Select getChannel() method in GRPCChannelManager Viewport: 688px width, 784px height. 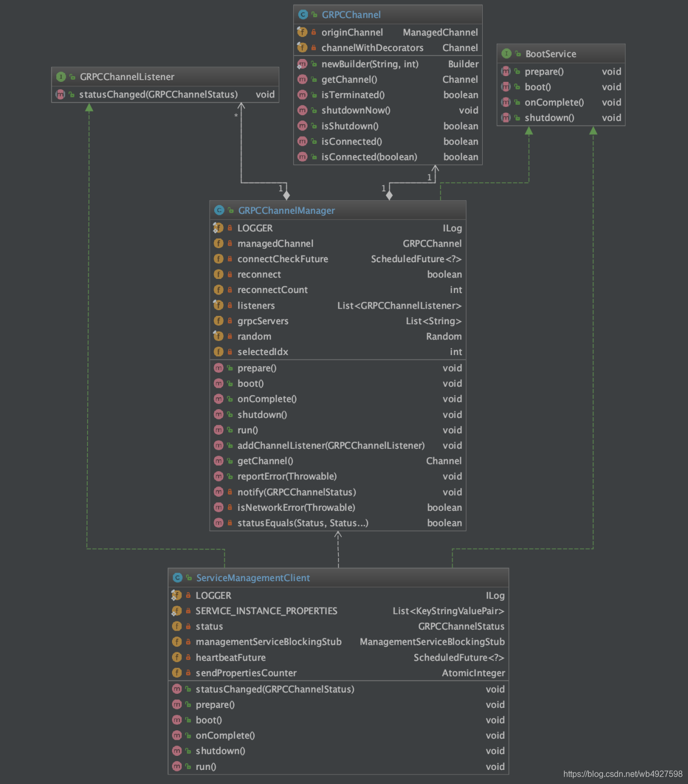[x=338, y=461]
